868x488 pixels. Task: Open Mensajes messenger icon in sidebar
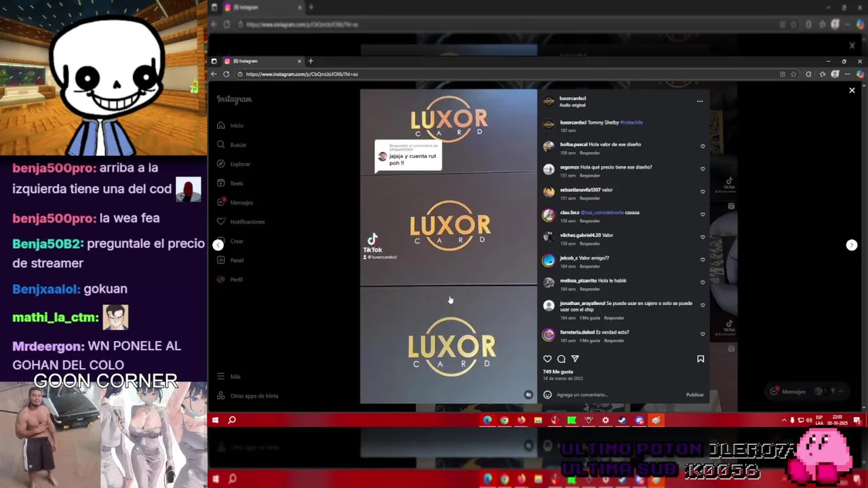pyautogui.click(x=221, y=202)
